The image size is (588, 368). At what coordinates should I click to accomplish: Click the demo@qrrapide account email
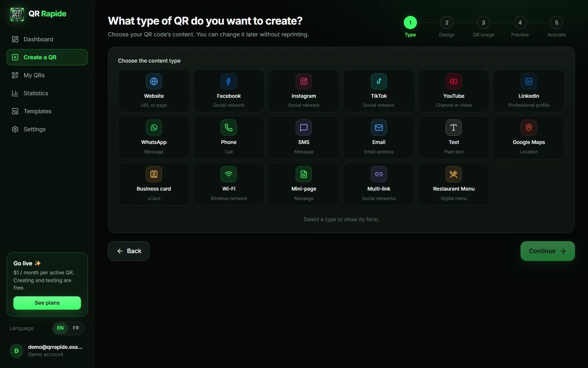(x=55, y=347)
